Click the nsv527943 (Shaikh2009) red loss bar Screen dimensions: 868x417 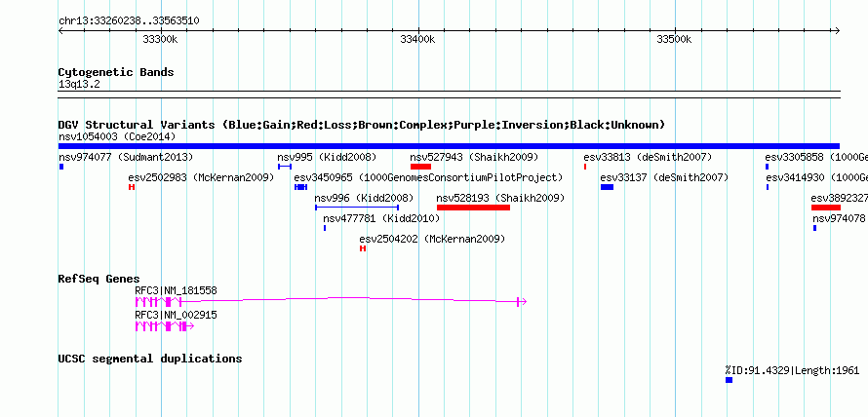[x=420, y=167]
